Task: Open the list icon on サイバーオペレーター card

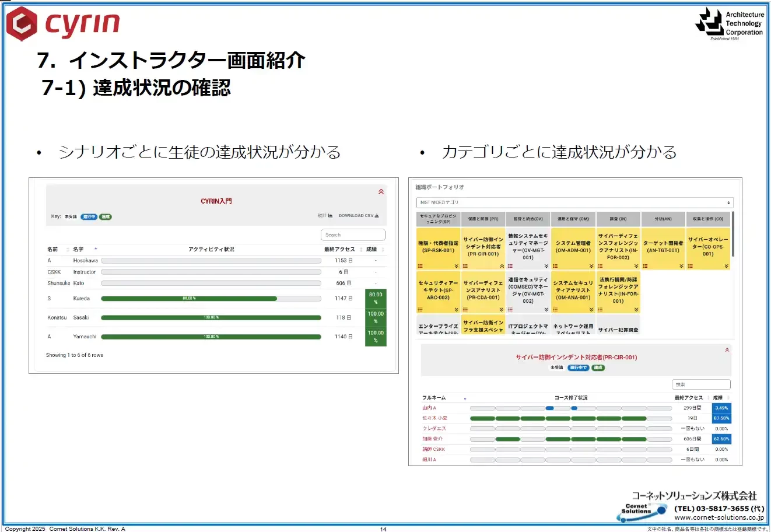Action: pos(690,265)
